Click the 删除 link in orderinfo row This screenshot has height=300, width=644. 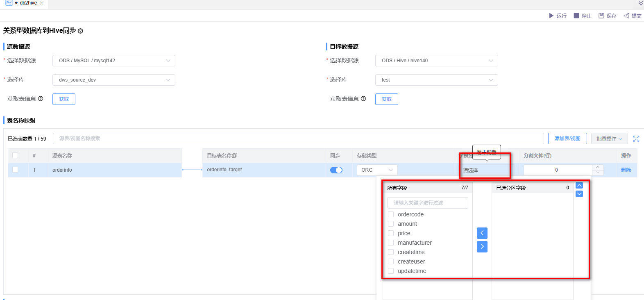click(626, 170)
